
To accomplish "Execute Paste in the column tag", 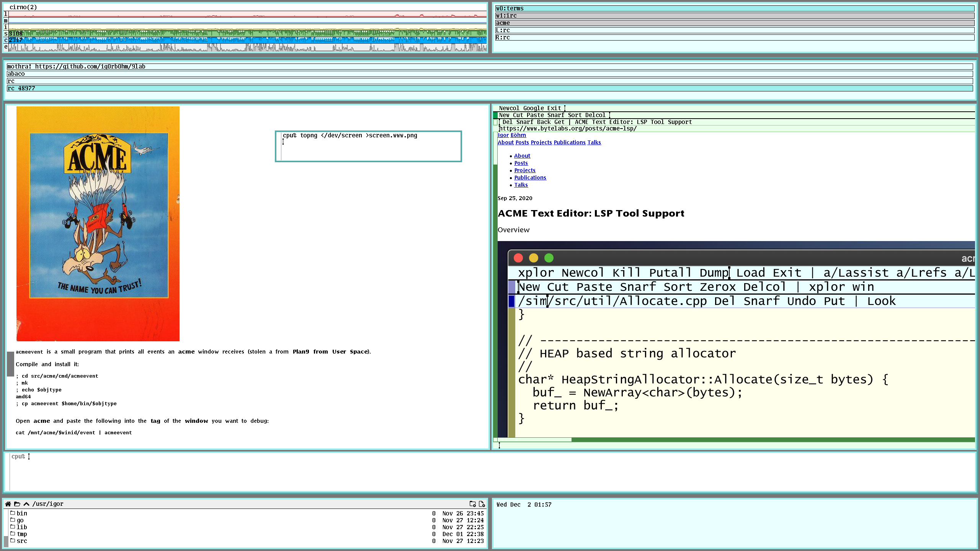I will pyautogui.click(x=535, y=115).
